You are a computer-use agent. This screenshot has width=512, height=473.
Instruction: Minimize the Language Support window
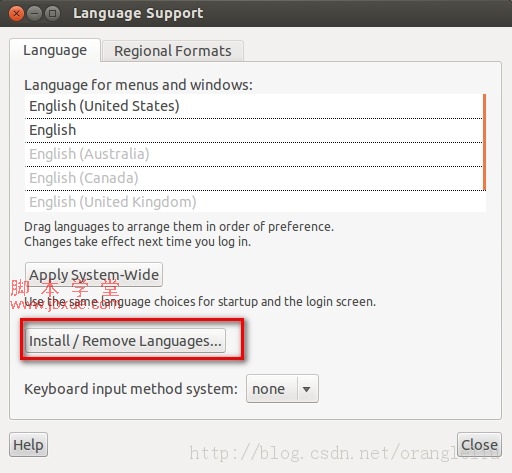click(x=34, y=14)
